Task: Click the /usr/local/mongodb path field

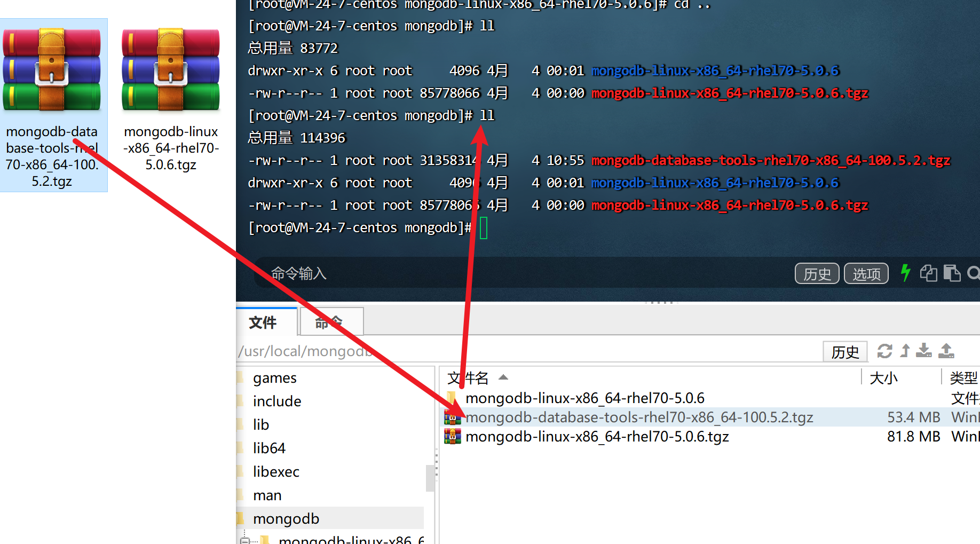Action: coord(528,351)
